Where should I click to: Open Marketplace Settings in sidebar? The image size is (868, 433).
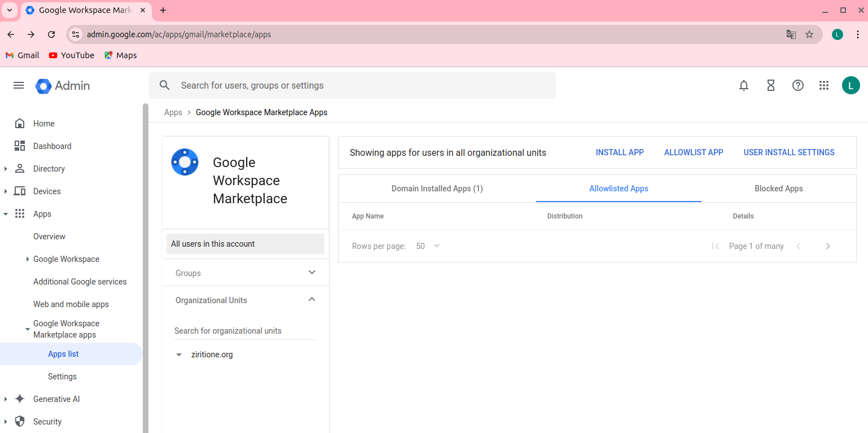tap(62, 377)
